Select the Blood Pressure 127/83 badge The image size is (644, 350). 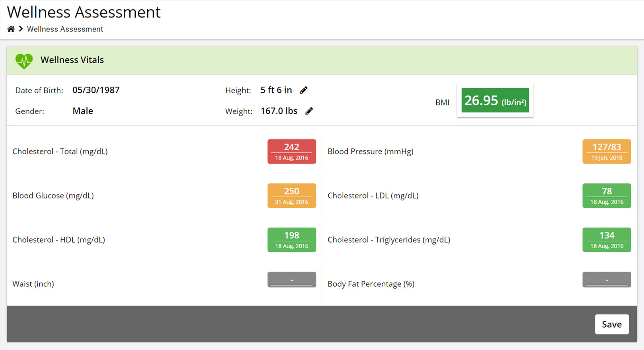607,152
